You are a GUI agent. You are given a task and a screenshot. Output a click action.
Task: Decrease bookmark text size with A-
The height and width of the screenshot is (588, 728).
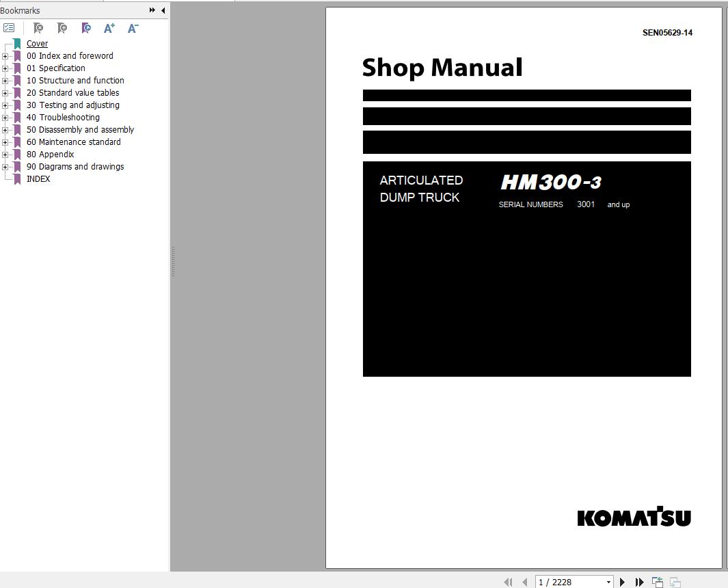(133, 28)
